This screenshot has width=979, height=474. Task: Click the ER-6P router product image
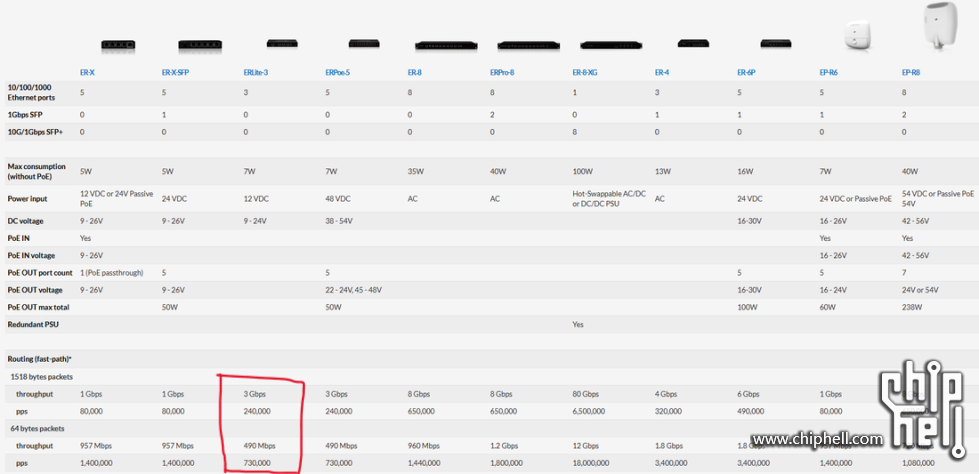[x=776, y=43]
